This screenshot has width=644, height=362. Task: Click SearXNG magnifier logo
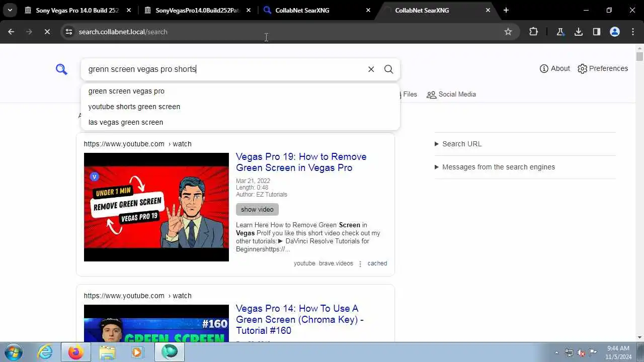click(61, 69)
